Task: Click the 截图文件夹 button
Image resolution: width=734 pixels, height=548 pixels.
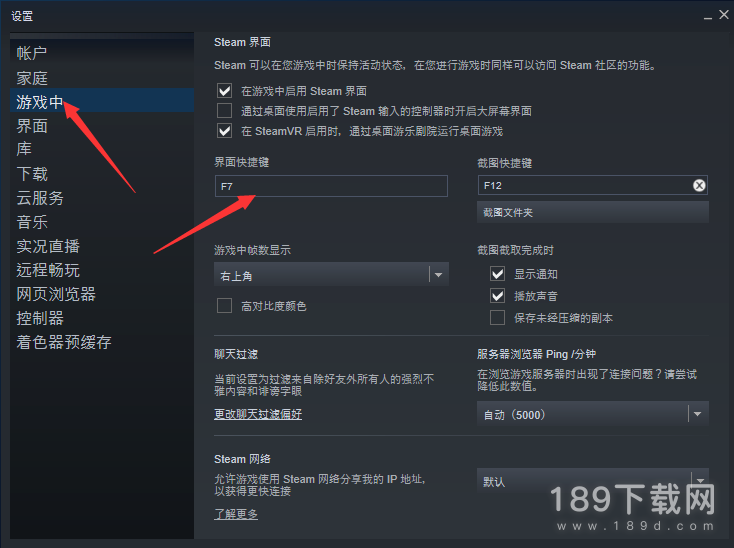Action: (593, 212)
